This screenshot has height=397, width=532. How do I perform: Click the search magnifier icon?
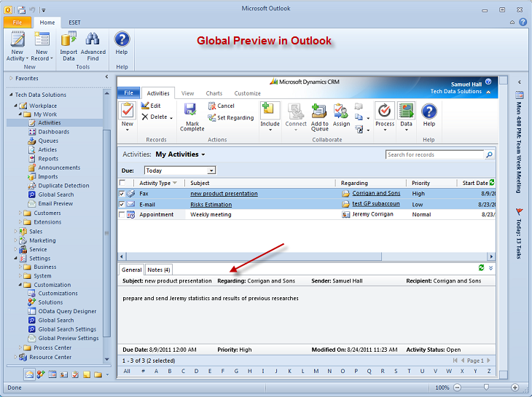point(489,154)
